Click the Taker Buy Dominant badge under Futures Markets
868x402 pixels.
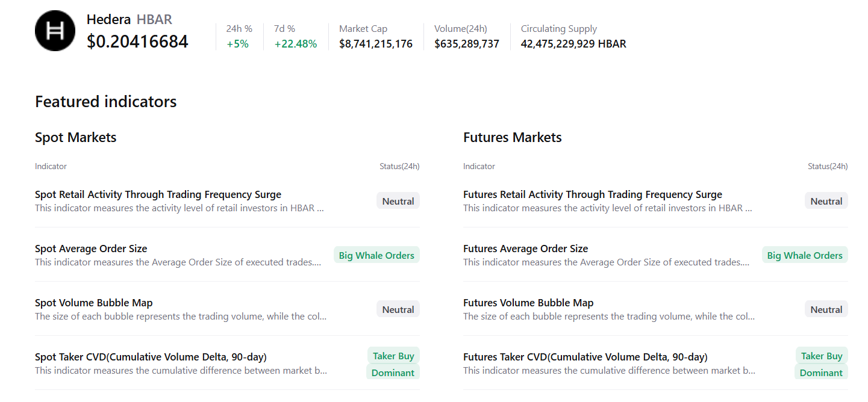822,363
